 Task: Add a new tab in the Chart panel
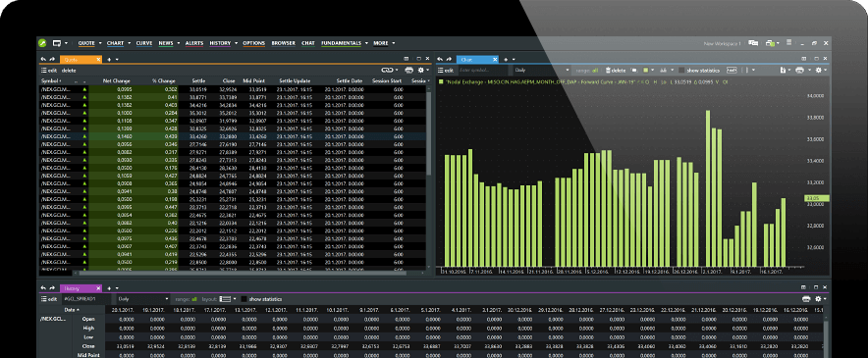click(506, 59)
